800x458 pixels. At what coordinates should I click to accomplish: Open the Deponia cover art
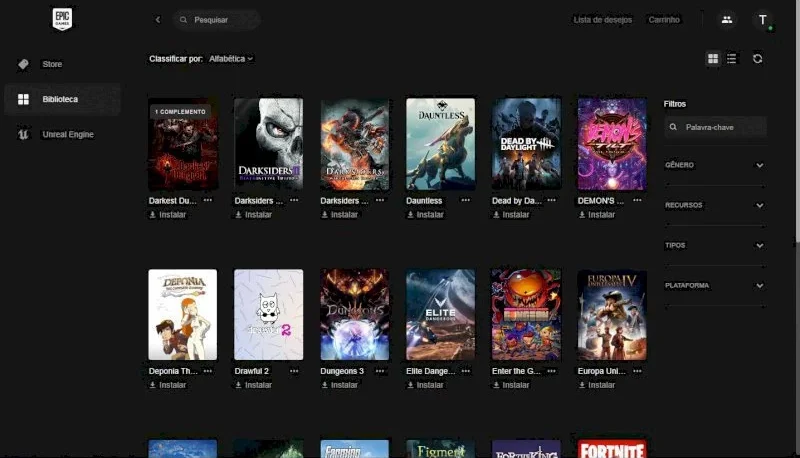tap(183, 315)
